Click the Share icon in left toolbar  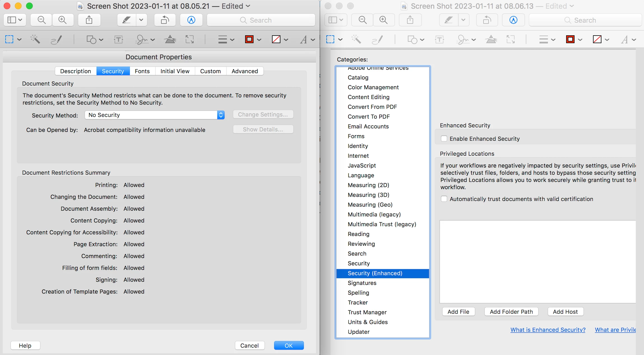click(89, 20)
